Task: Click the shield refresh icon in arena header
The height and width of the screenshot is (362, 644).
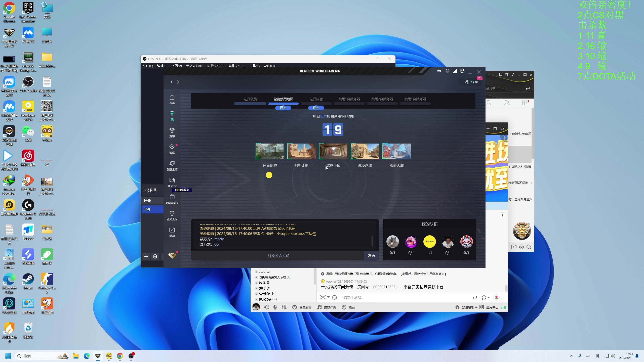Action: click(x=462, y=71)
